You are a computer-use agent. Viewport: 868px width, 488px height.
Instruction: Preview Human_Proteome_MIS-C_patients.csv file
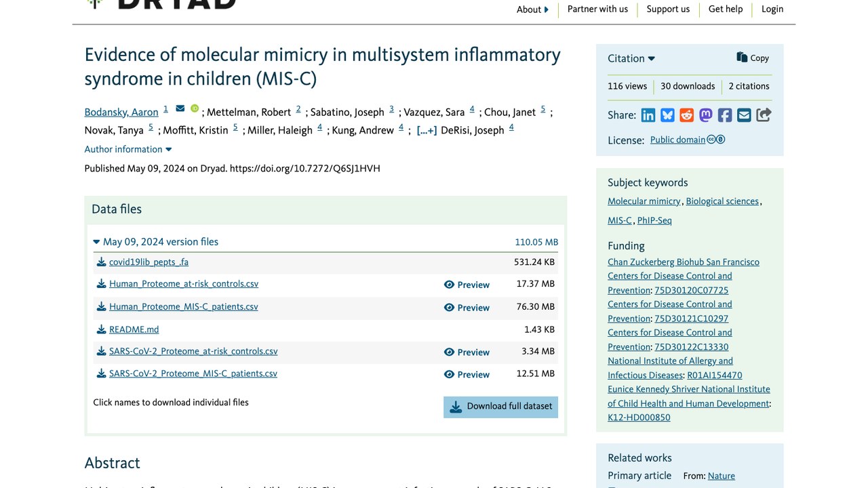coord(467,308)
